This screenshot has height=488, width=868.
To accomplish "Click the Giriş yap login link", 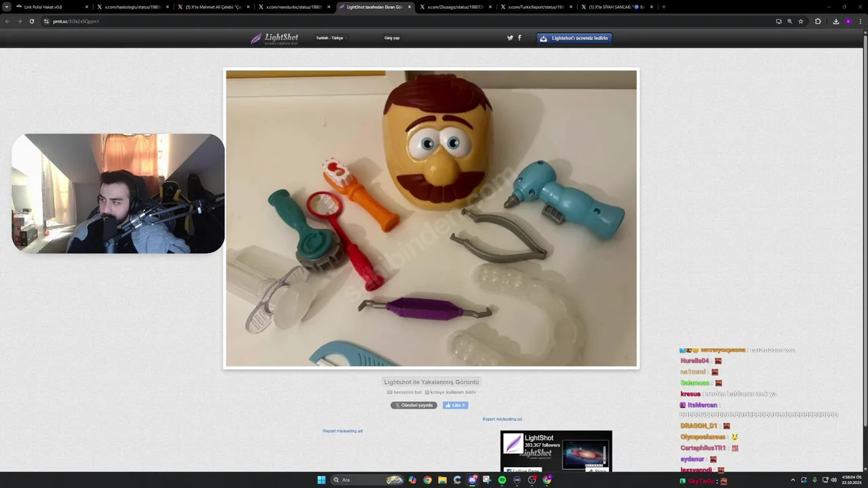I will (x=392, y=38).
